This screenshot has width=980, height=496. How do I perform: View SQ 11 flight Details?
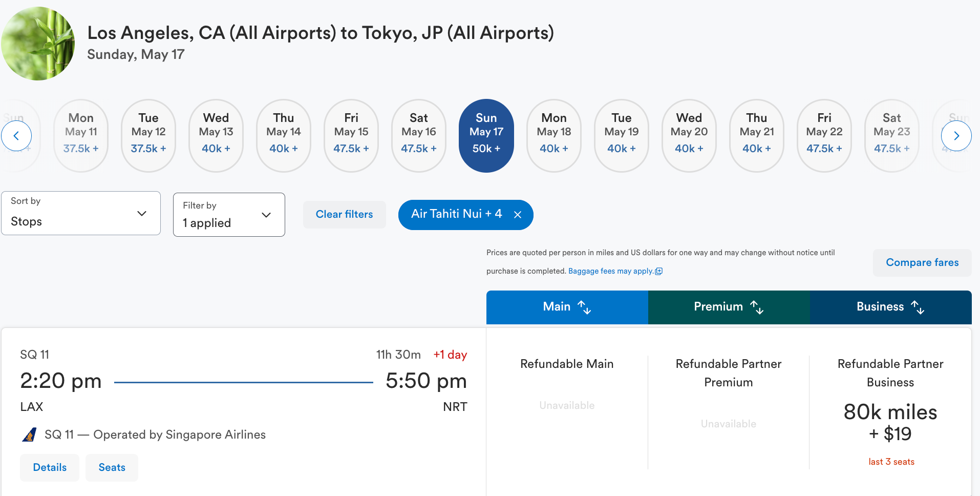[x=50, y=467]
